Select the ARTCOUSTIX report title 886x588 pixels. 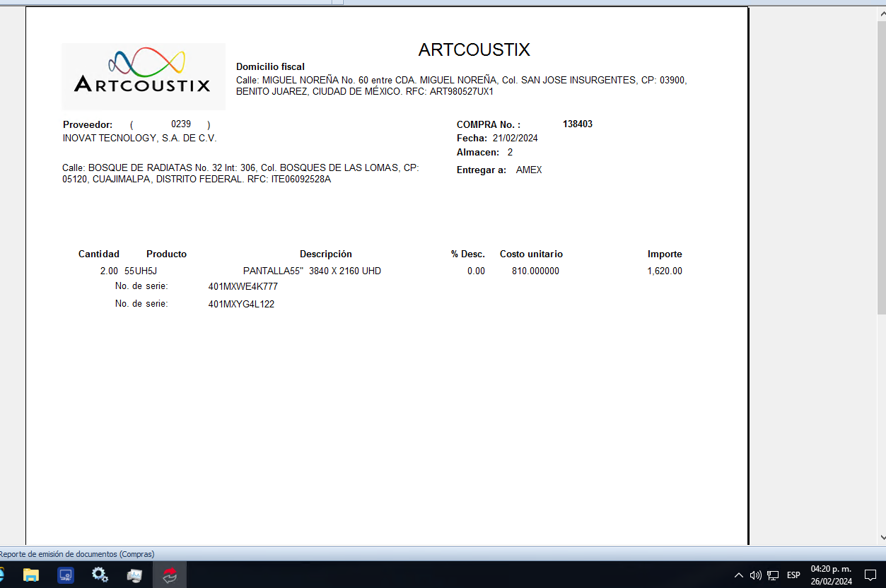[474, 49]
